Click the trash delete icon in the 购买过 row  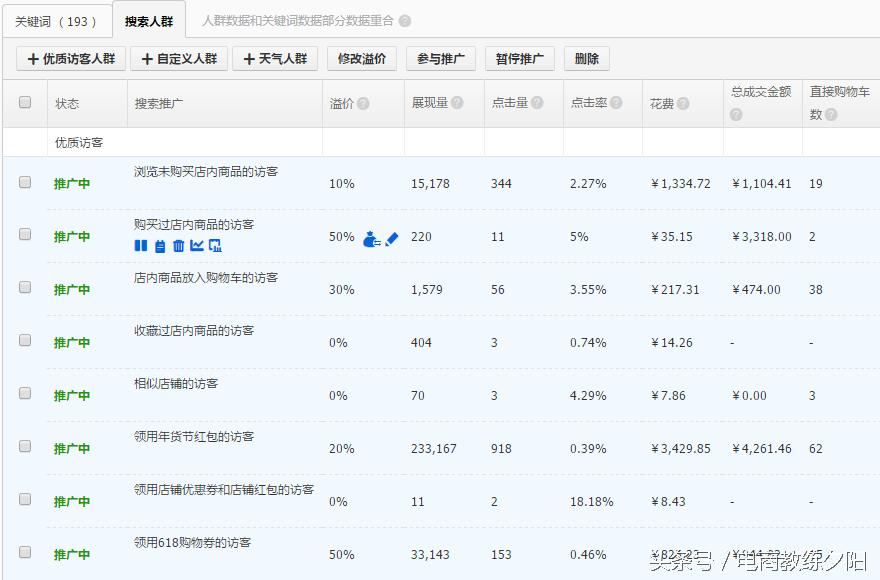point(177,245)
